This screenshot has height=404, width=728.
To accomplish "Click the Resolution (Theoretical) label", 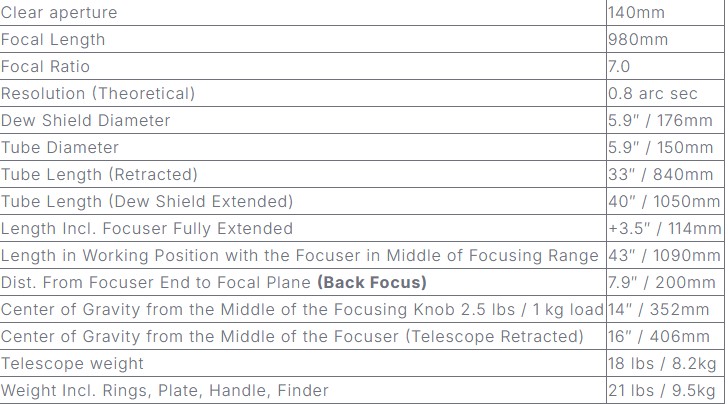I will [98, 94].
